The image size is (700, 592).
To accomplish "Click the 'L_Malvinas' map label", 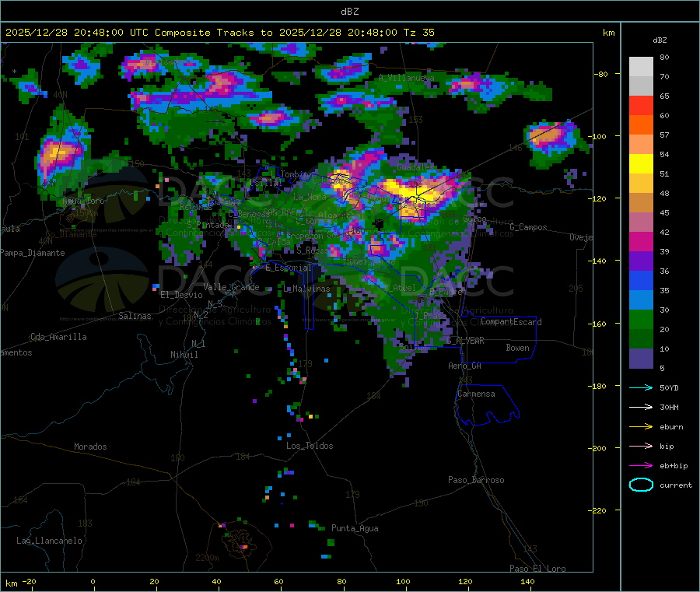I will point(306,289).
